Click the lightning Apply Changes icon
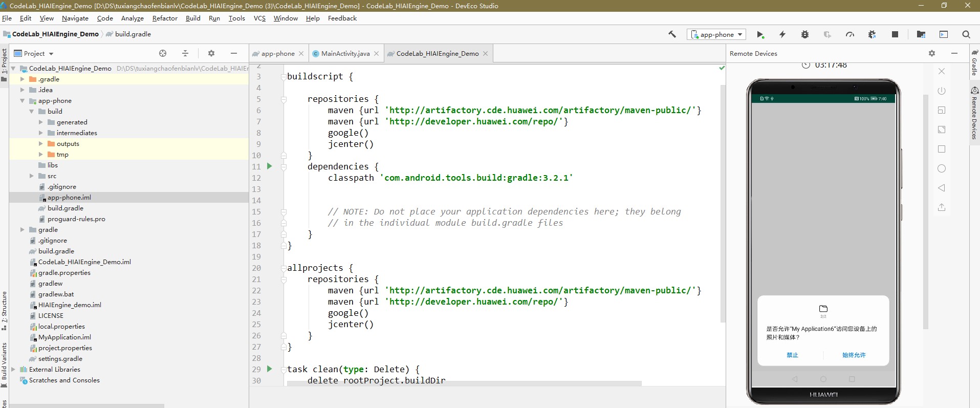This screenshot has height=408, width=980. point(782,34)
